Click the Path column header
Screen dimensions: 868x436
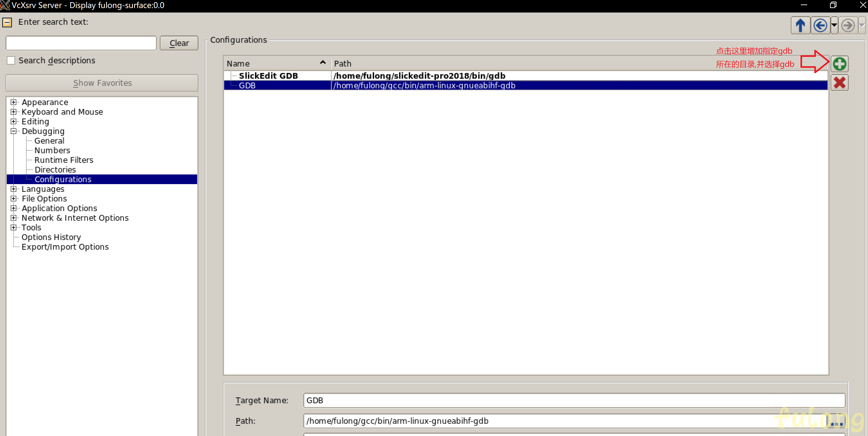pos(579,64)
